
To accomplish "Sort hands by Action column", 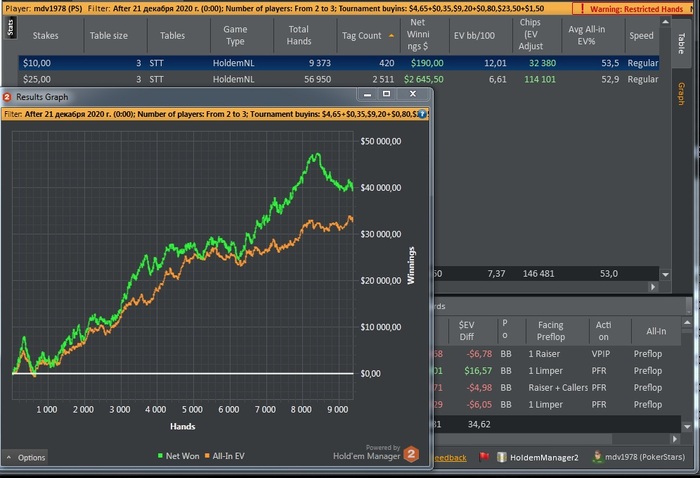I will point(603,331).
